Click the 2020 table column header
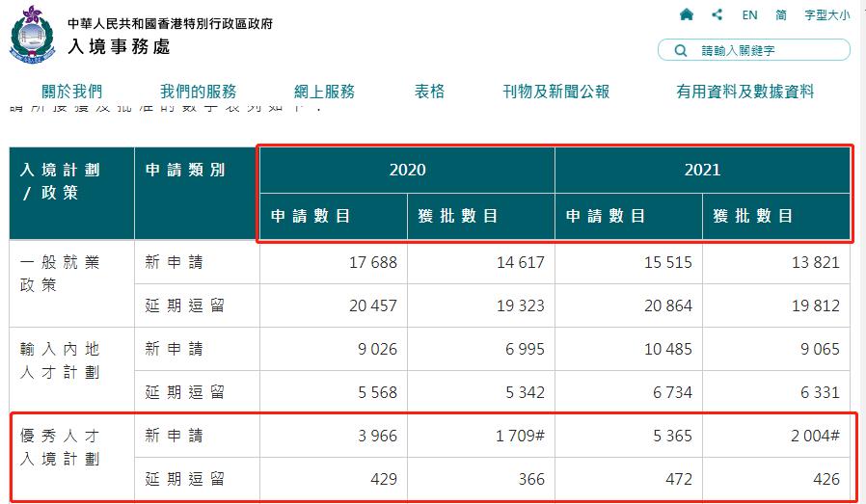Screen dimensions: 866x504 click(x=407, y=170)
